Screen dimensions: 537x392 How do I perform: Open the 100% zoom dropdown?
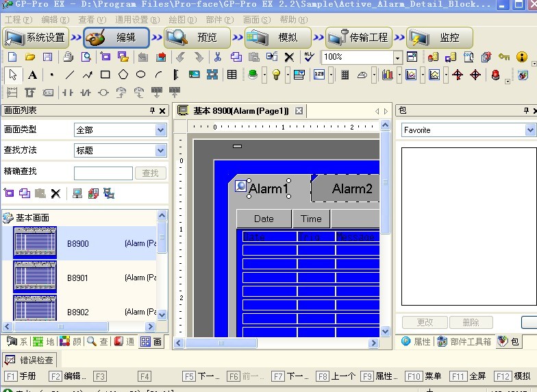[x=398, y=57]
